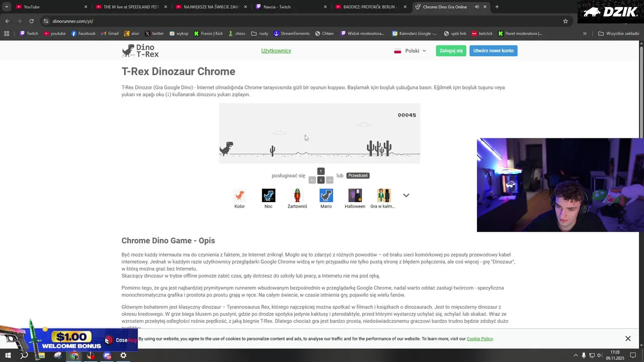The height and width of the screenshot is (362, 644).
Task: Select the Halloween dino skin
Action: pos(355,199)
